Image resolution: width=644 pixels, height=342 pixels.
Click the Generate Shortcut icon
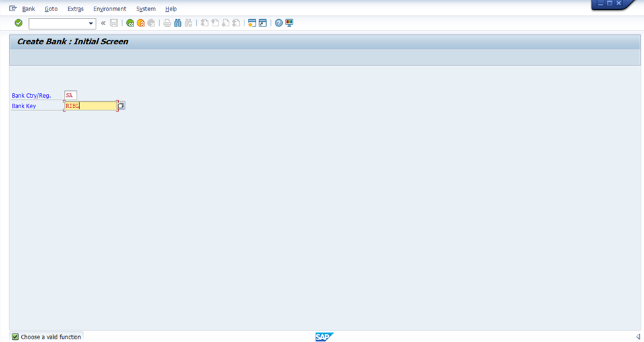click(x=263, y=23)
